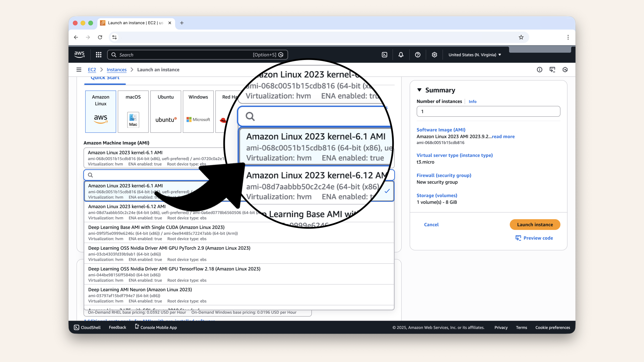Switch to the Quick Start tab
This screenshot has height=362, width=644.
pos(105,77)
